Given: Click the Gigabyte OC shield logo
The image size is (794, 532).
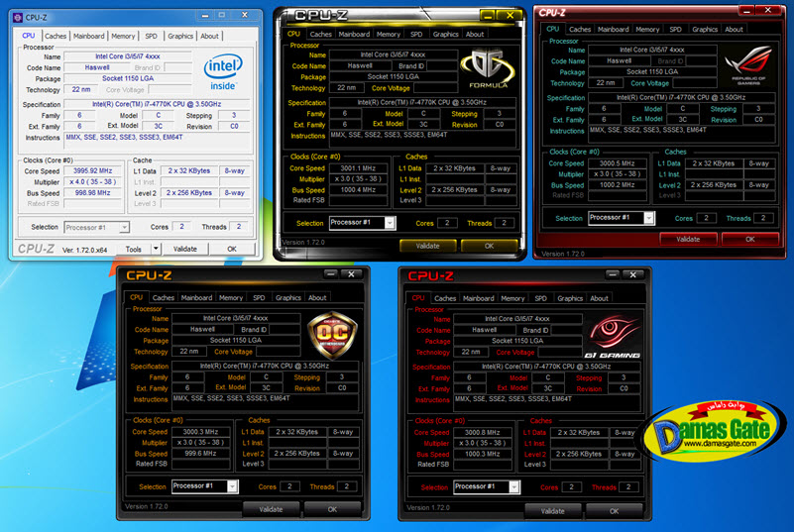Looking at the screenshot, I should [x=332, y=334].
